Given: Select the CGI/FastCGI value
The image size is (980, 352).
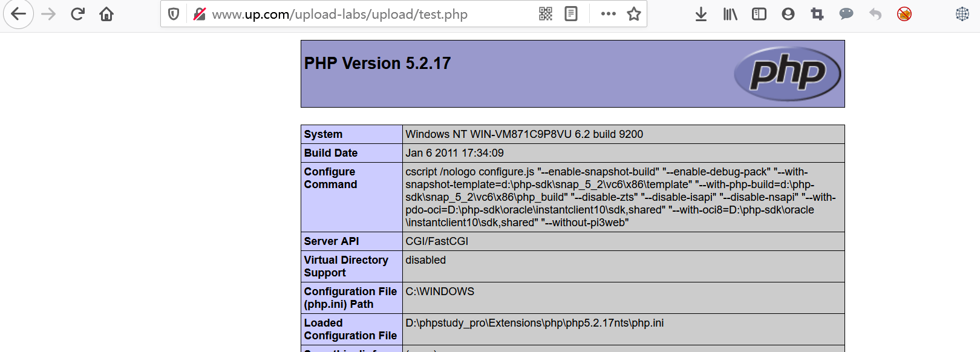Looking at the screenshot, I should pos(437,241).
